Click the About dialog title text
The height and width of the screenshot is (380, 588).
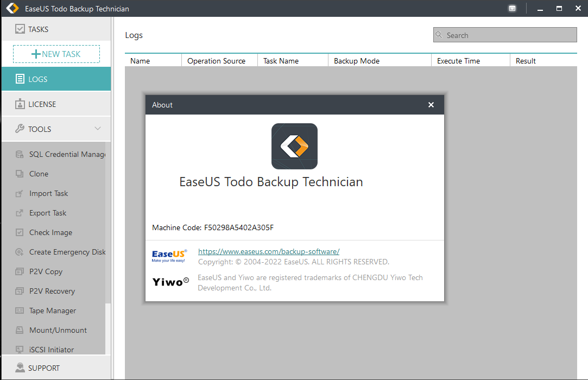[x=162, y=105]
